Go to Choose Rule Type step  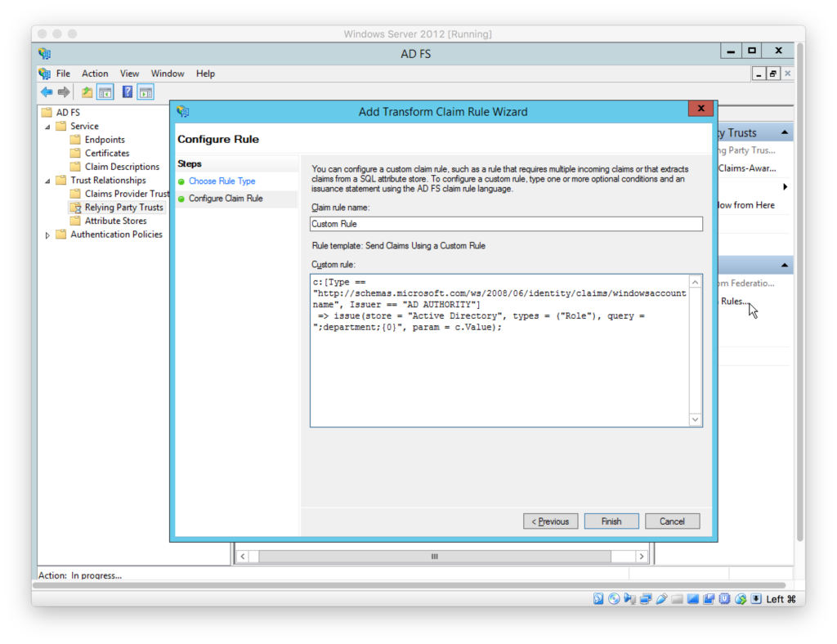click(x=222, y=181)
